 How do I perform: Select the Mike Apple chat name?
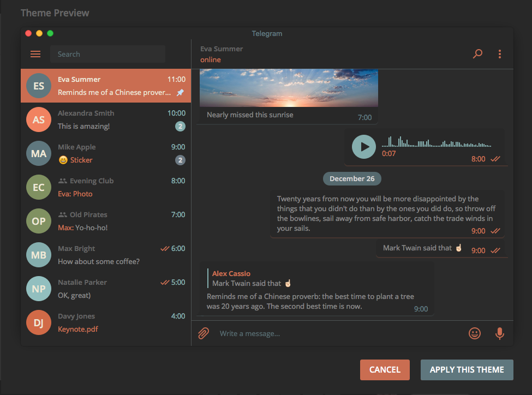pos(77,147)
